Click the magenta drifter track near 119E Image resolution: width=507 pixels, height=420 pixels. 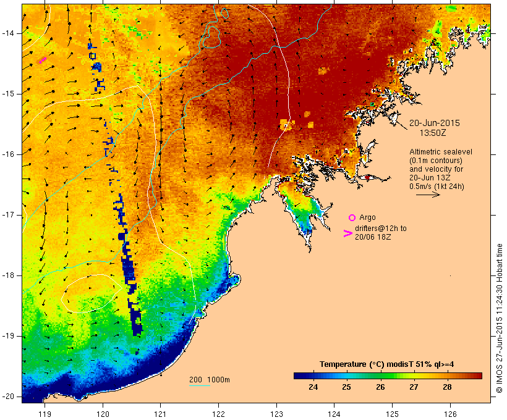coord(43,60)
